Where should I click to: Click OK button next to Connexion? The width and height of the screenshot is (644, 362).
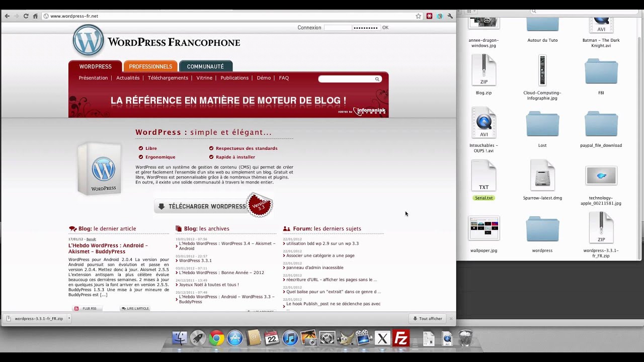click(385, 28)
